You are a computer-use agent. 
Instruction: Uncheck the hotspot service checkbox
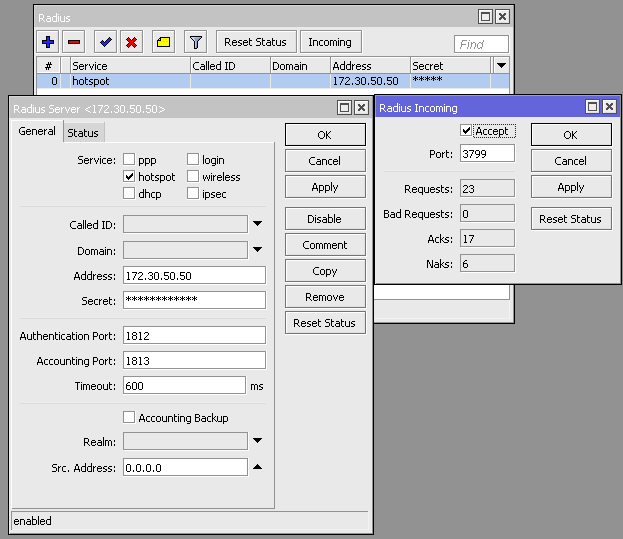(128, 177)
